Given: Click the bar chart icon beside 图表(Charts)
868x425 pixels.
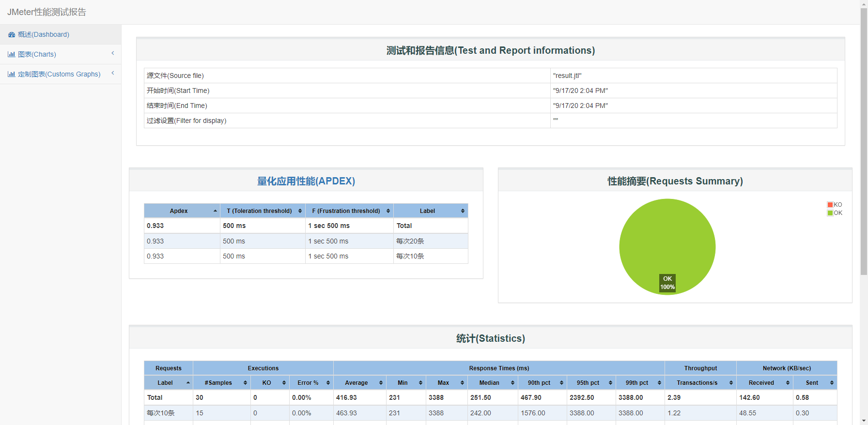Looking at the screenshot, I should tap(12, 54).
